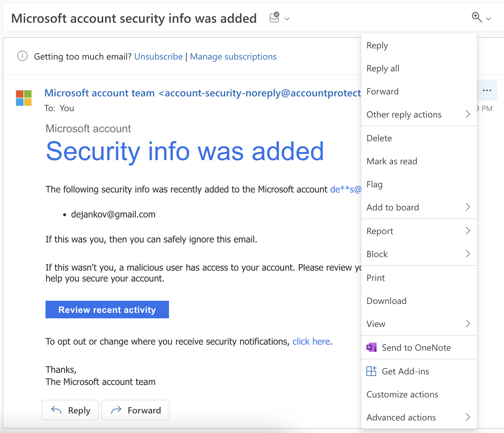
Task: Select Flag in the actions menu
Action: (374, 184)
